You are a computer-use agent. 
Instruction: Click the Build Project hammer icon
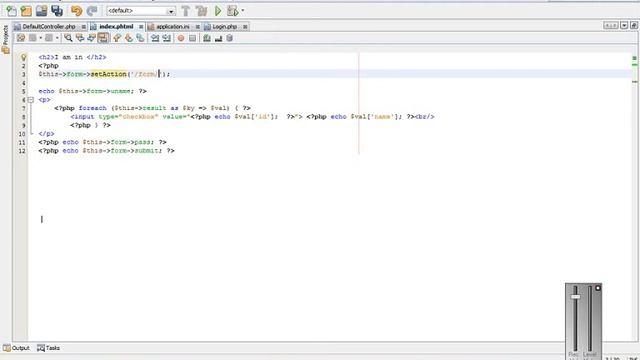(186, 11)
